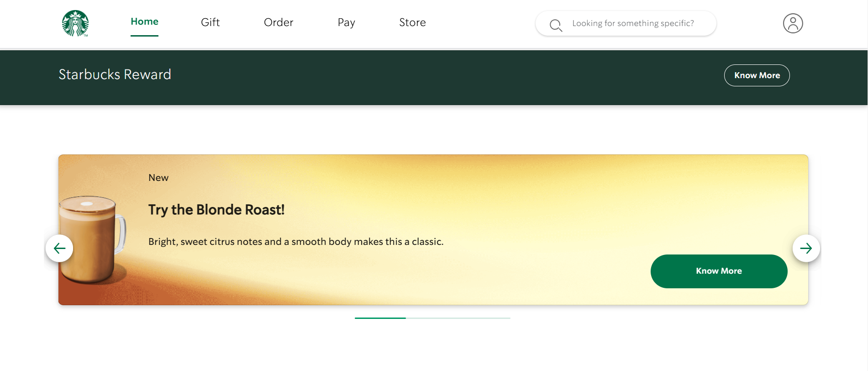
Task: Switch to the Gift tab
Action: (210, 22)
